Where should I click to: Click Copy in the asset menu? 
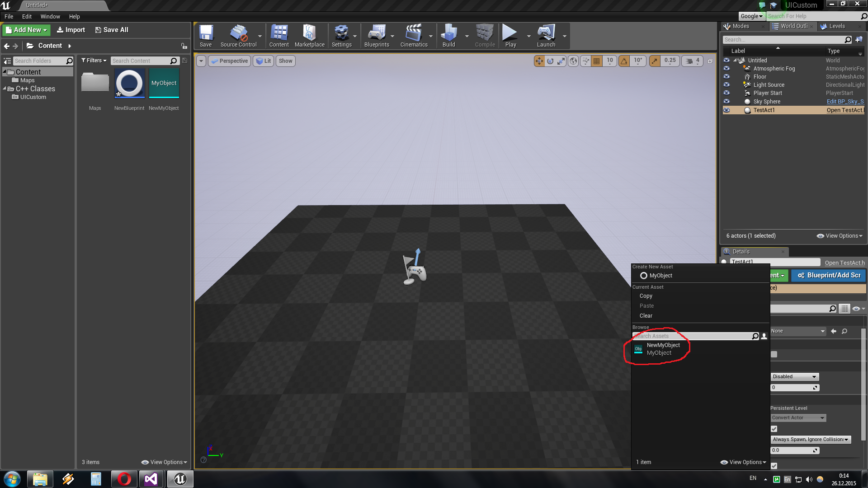(646, 296)
